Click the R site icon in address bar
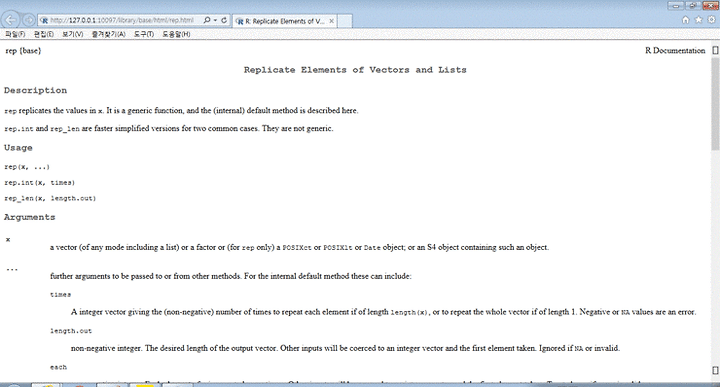Screen dimensions: 720x387 [x=44, y=21]
